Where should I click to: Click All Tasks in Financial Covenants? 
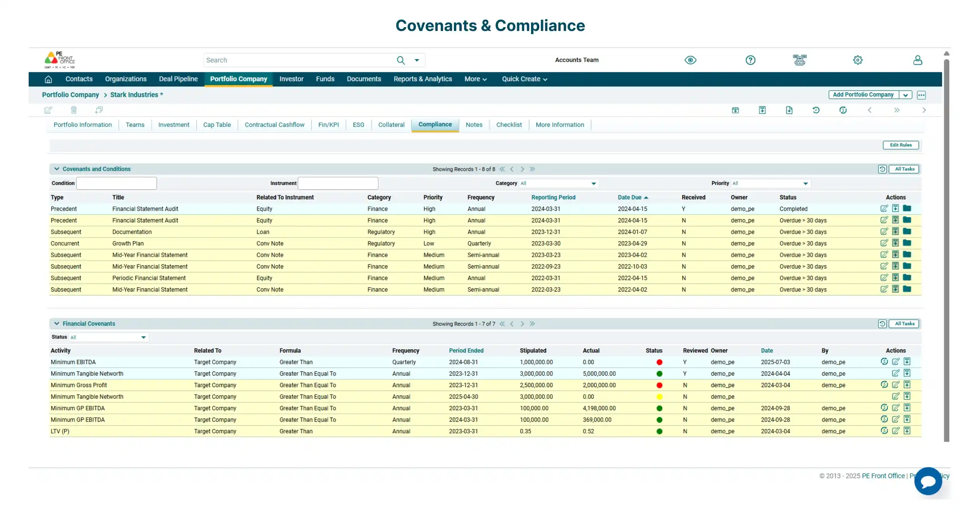(x=904, y=324)
